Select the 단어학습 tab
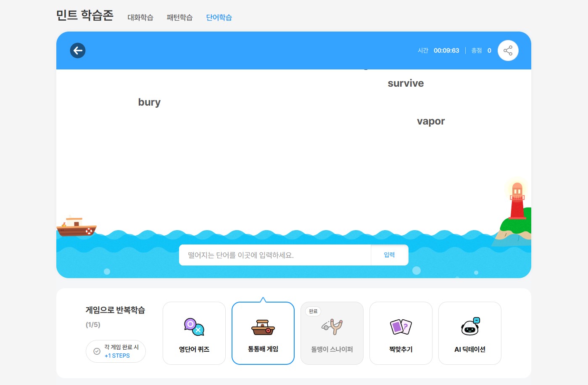 point(219,17)
